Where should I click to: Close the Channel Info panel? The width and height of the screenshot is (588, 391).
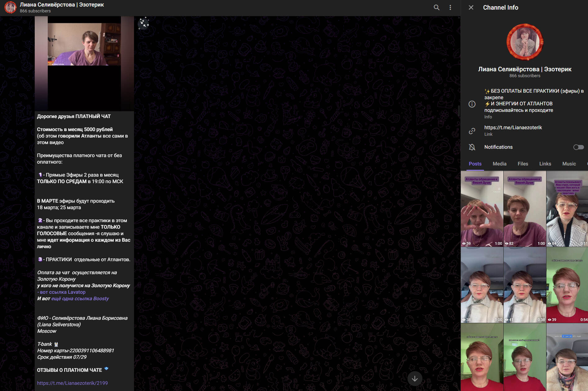pyautogui.click(x=471, y=7)
